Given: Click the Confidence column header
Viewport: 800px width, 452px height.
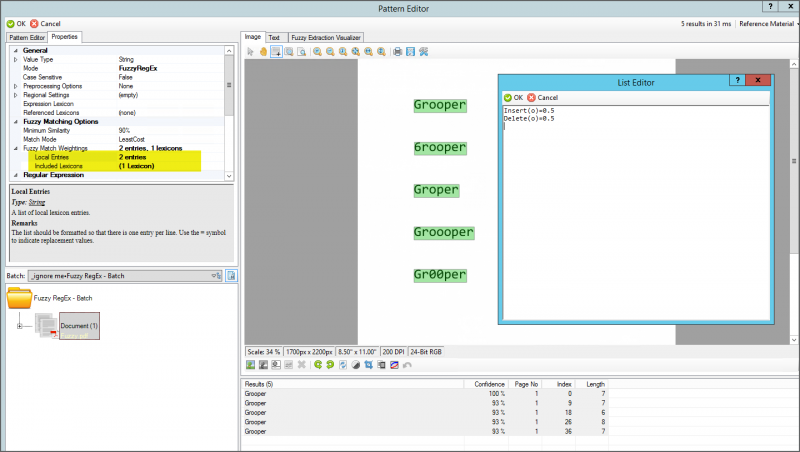Looking at the screenshot, I should tap(484, 384).
